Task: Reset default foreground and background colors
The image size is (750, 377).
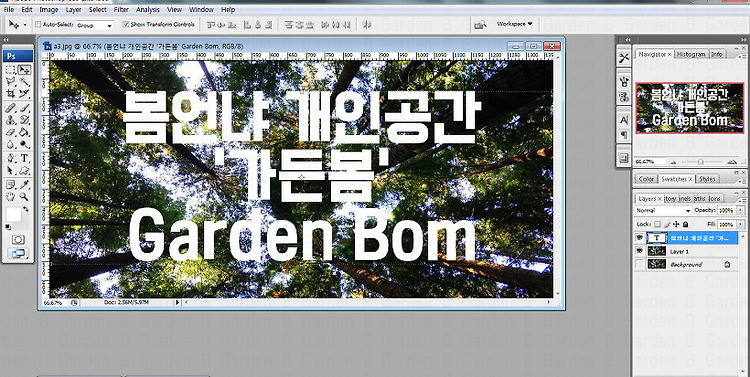Action: (8, 226)
